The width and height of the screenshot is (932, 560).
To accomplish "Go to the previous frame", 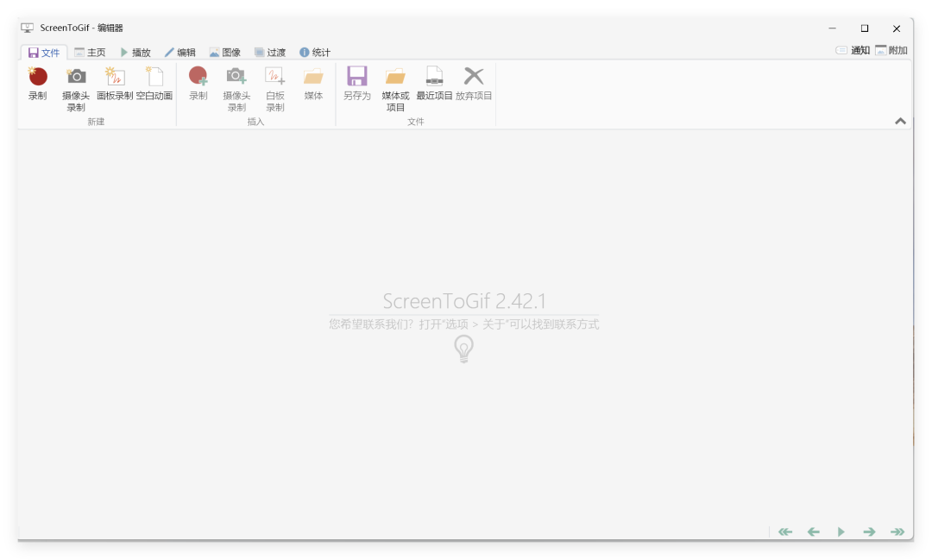I will tap(813, 532).
